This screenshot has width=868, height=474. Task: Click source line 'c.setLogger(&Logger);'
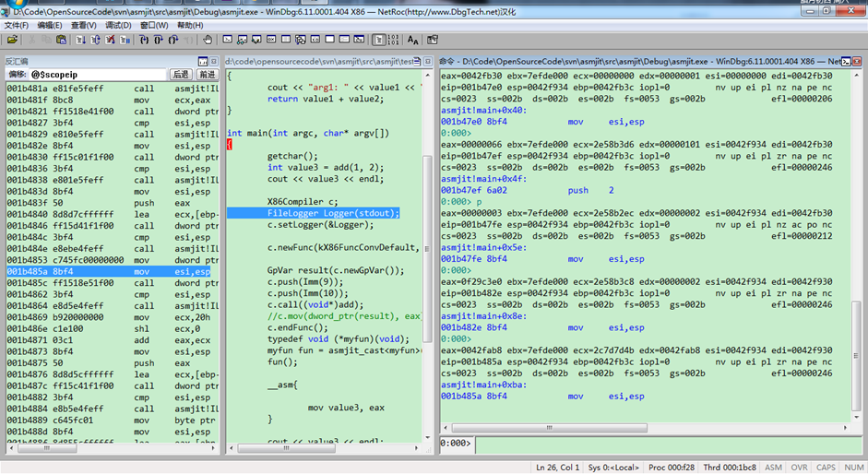[320, 225]
